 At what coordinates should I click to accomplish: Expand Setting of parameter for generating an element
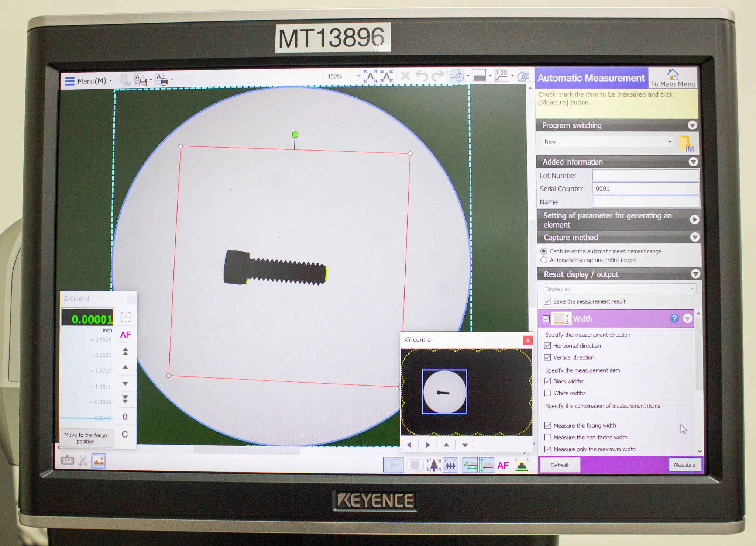click(x=694, y=220)
